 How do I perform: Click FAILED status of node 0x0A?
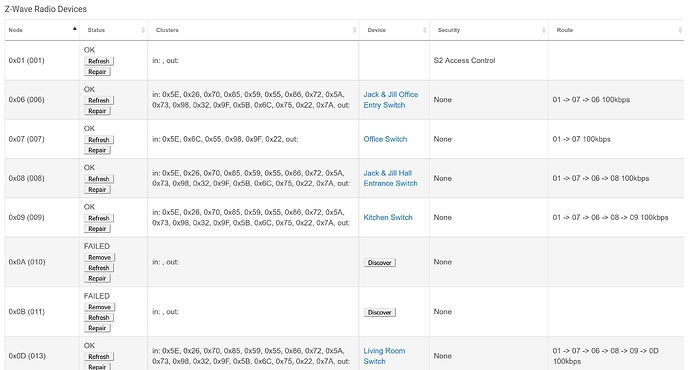click(x=97, y=246)
